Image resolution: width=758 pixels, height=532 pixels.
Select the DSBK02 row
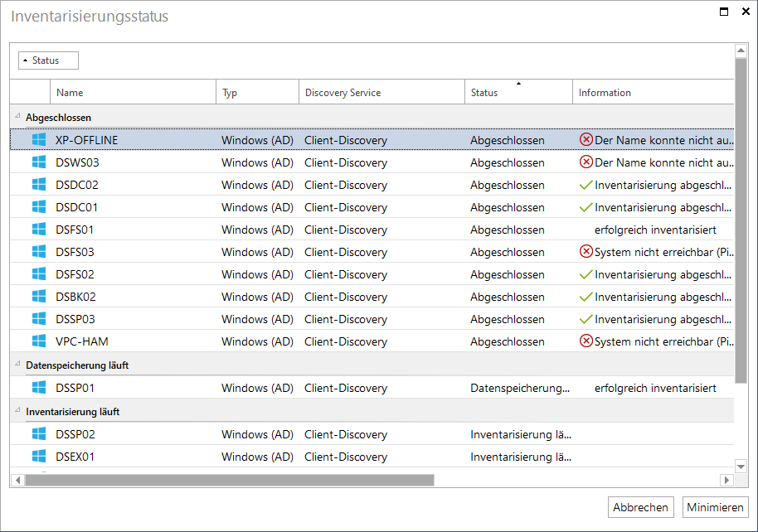(372, 297)
